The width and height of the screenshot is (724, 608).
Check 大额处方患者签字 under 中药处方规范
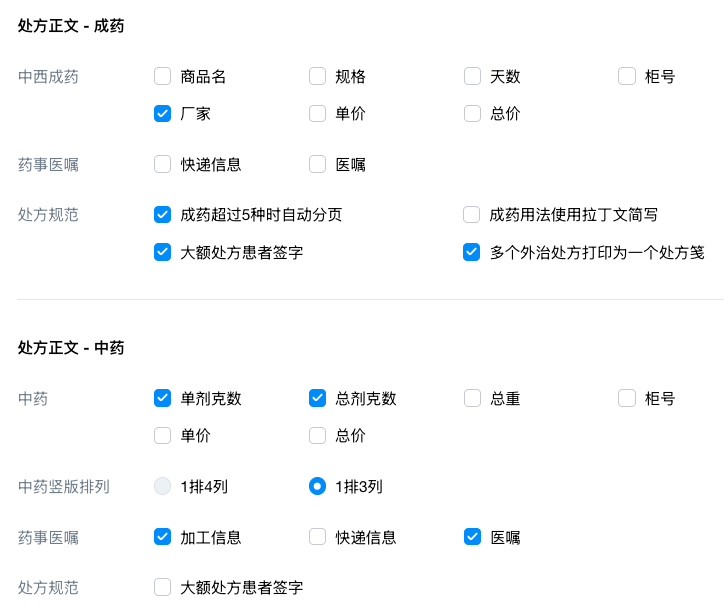point(163,587)
